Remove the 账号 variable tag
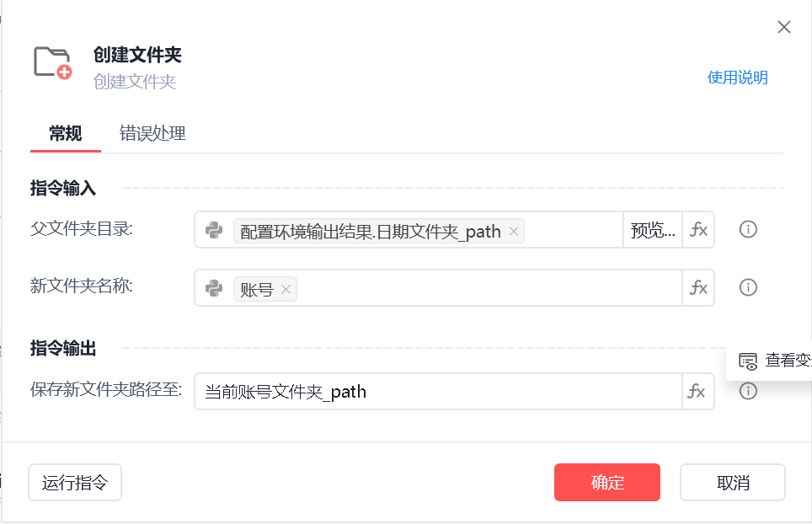 coord(286,290)
